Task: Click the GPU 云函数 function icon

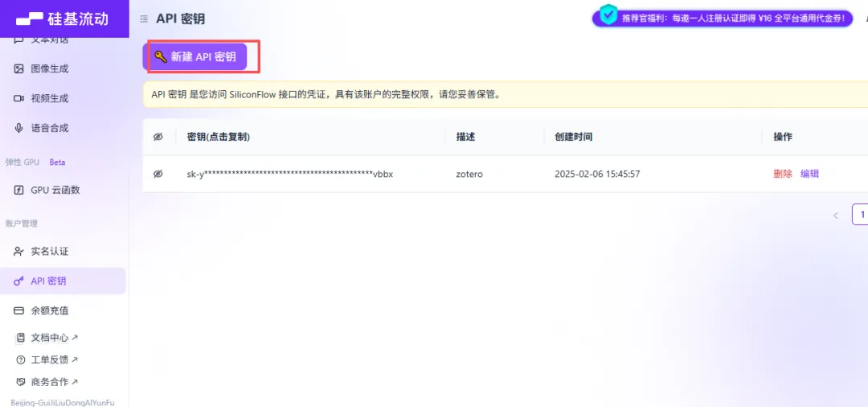Action: 18,190
